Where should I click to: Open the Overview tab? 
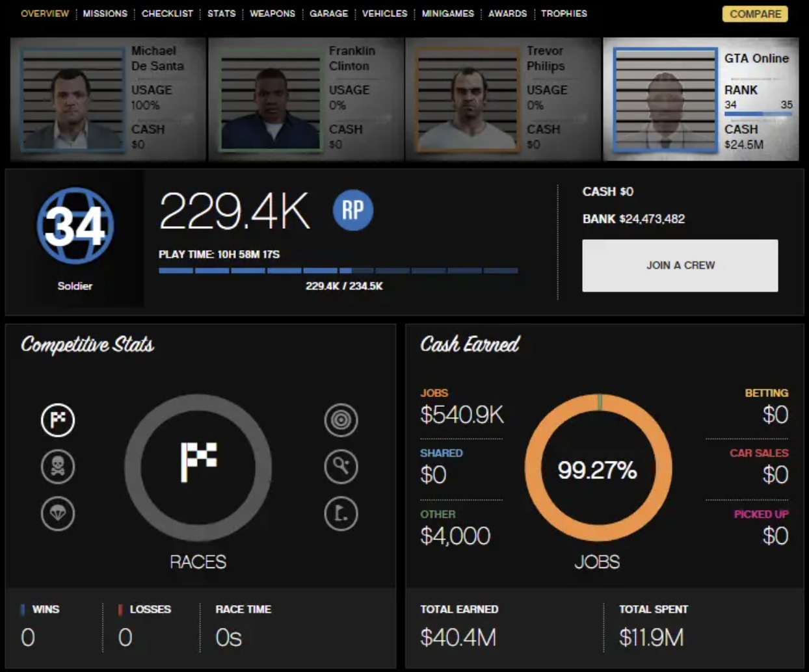click(x=45, y=13)
